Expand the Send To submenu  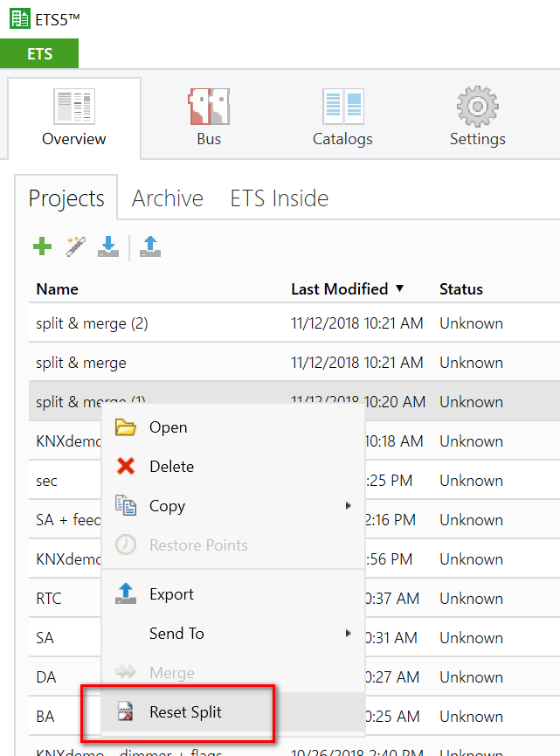(233, 633)
